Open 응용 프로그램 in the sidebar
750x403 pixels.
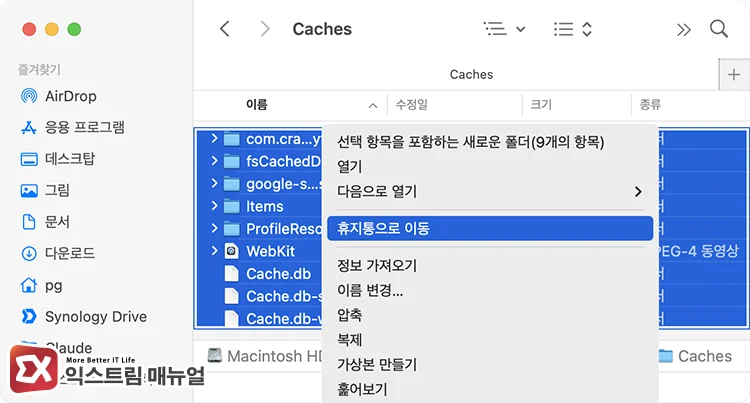pyautogui.click(x=72, y=127)
